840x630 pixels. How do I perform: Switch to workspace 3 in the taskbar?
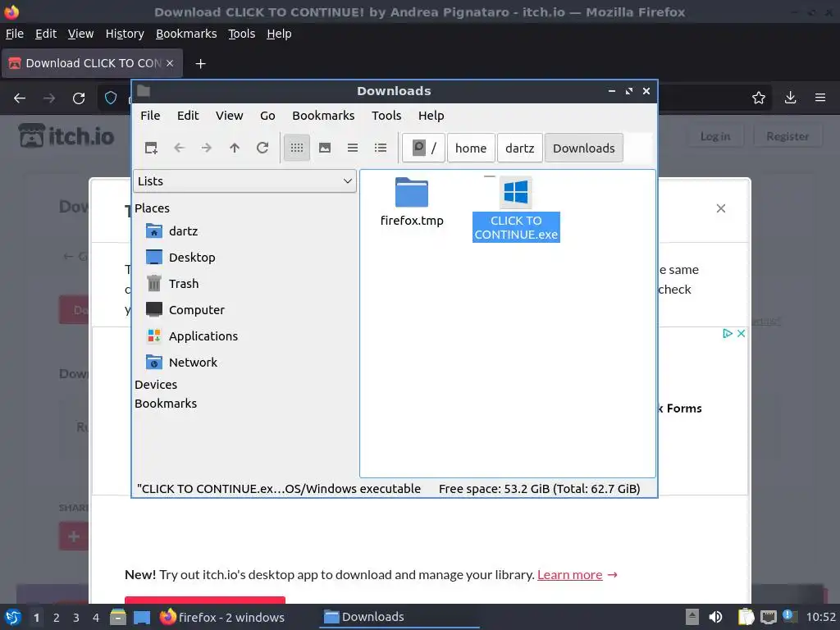pyautogui.click(x=76, y=618)
